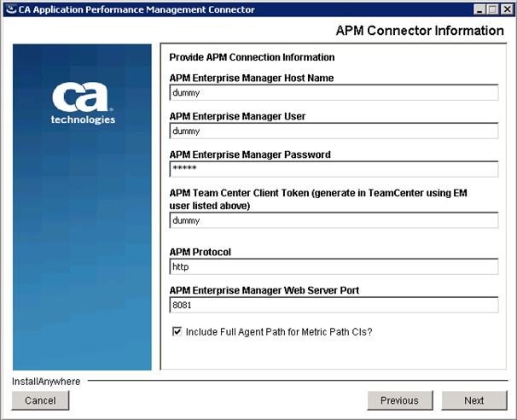Screen dimensions: 517x420
Task: Click the Provide APM Connection Information heading
Action: tap(252, 57)
